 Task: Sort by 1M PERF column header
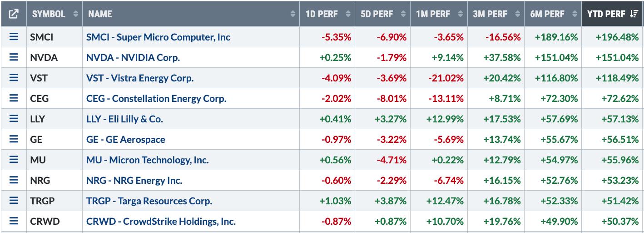438,14
